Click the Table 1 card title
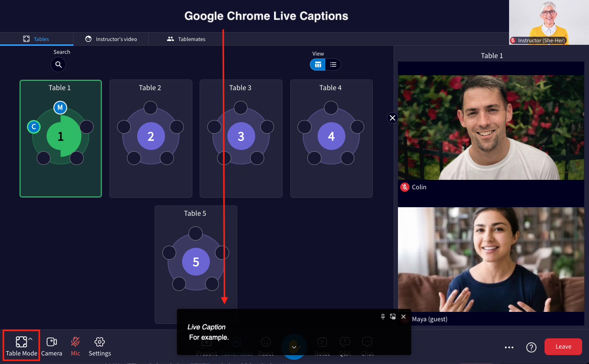 point(60,88)
